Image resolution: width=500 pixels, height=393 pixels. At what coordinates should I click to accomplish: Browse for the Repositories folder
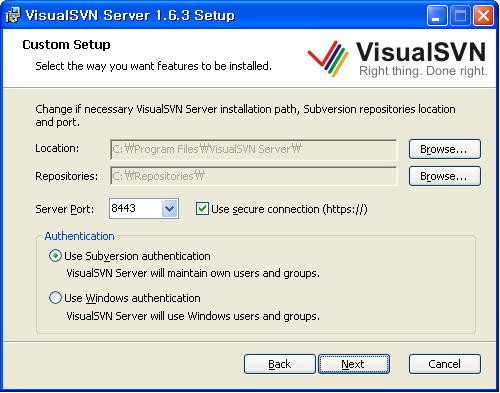pyautogui.click(x=445, y=176)
